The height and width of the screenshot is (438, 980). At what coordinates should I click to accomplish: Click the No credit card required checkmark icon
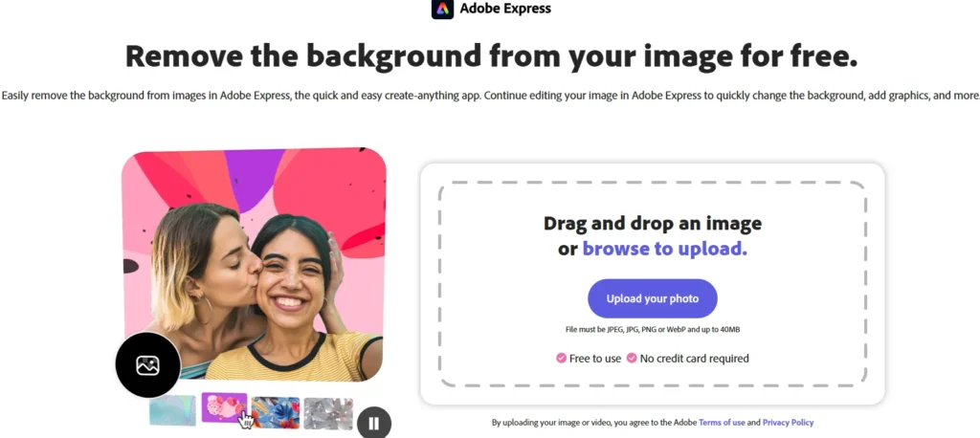(x=632, y=358)
